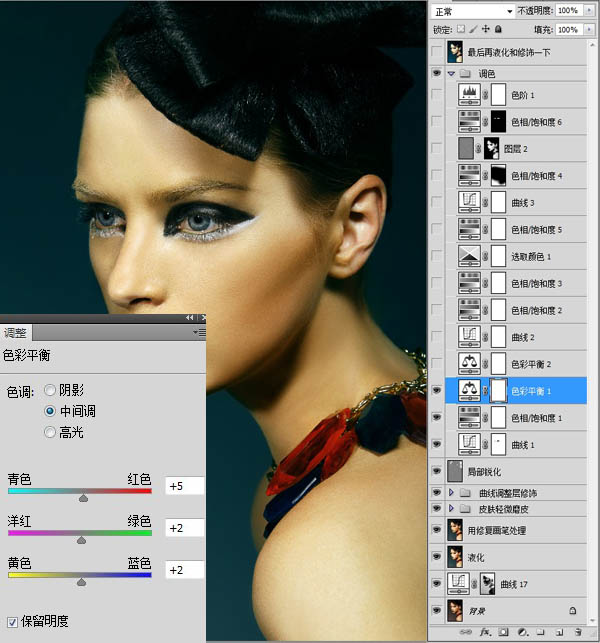This screenshot has width=600, height=643.
Task: Click mask link chain on 色彩平衡 1
Action: click(485, 391)
